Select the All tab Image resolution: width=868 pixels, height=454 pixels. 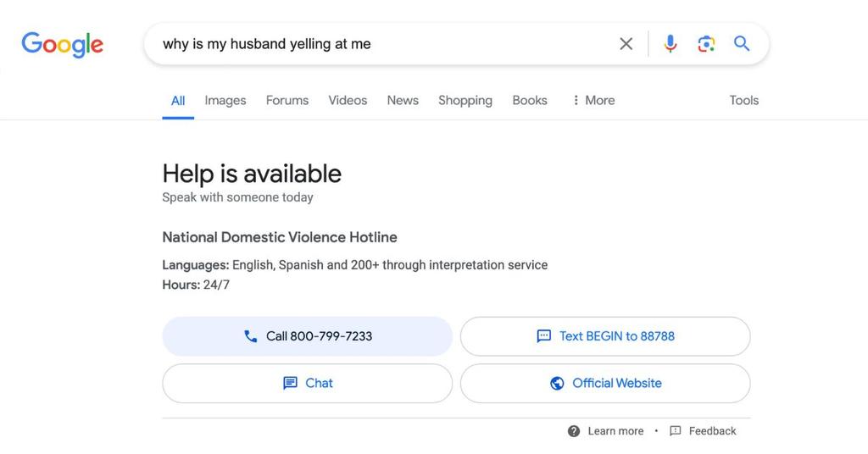point(178,101)
